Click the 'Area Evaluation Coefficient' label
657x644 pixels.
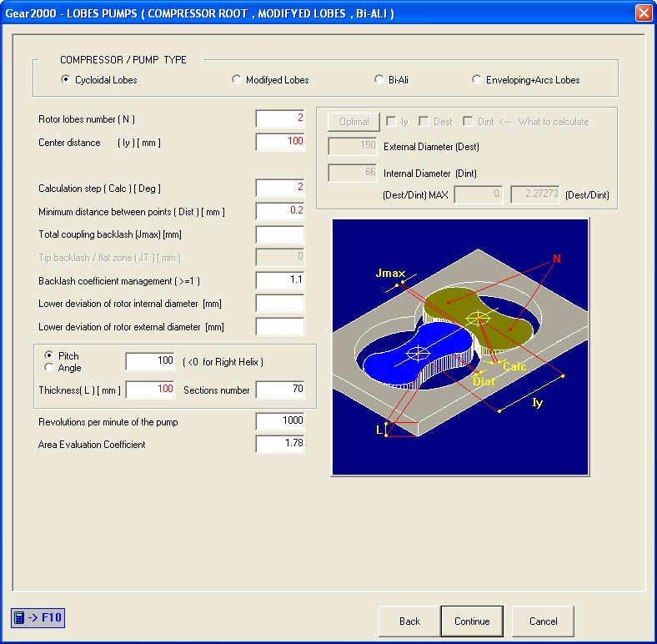(92, 445)
